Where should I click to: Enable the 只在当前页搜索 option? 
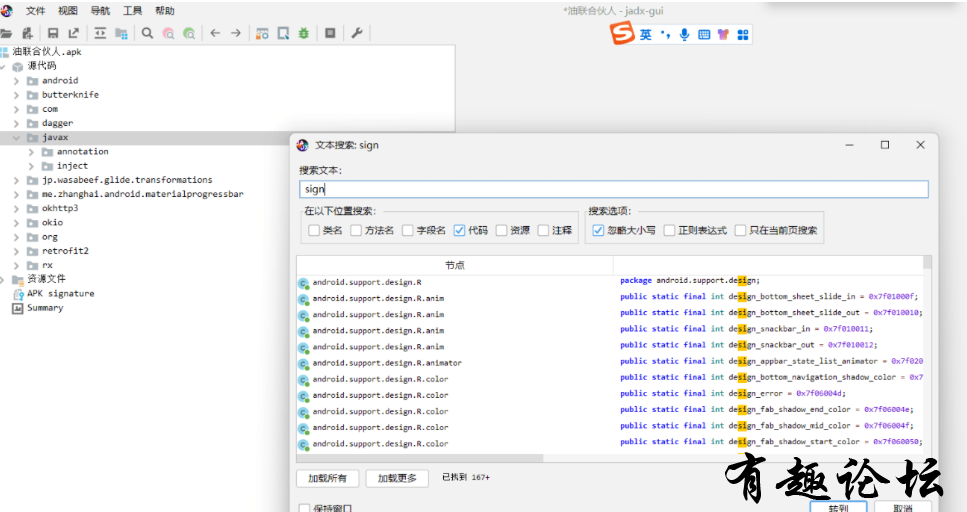click(740, 230)
